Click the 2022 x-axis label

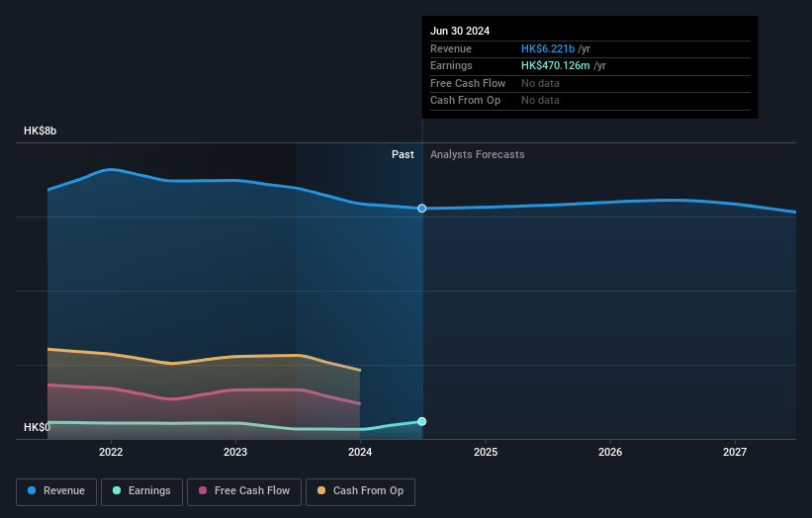pyautogui.click(x=111, y=452)
